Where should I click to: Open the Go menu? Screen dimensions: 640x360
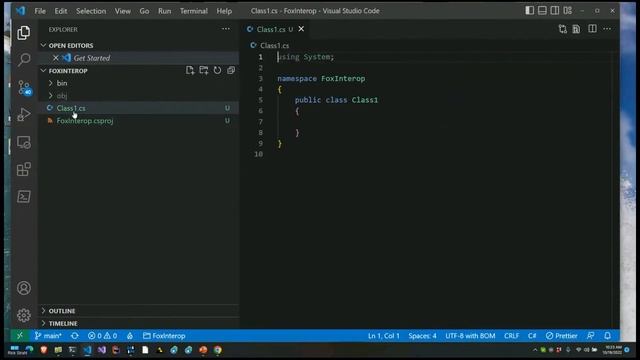coord(144,11)
